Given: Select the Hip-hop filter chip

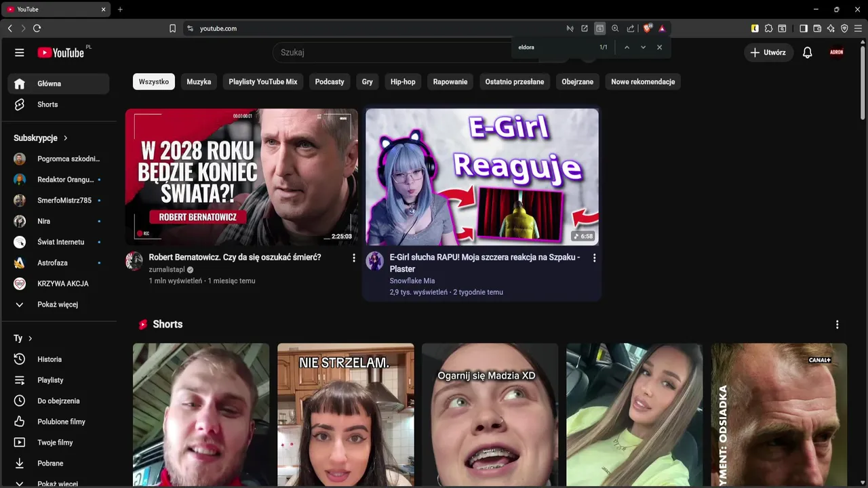Looking at the screenshot, I should pos(403,82).
